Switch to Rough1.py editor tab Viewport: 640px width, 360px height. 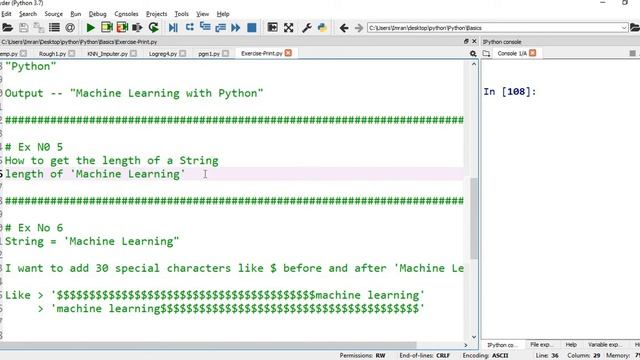click(x=52, y=53)
